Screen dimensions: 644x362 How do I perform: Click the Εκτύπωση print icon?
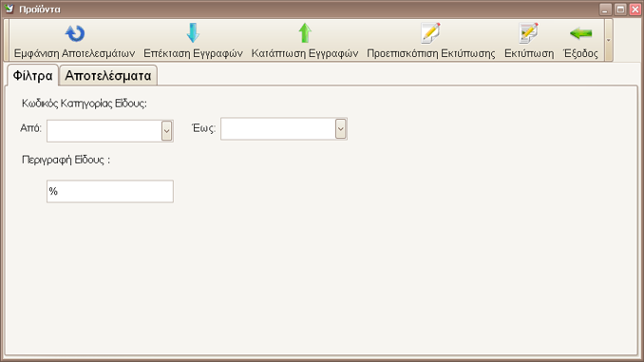coord(528,33)
